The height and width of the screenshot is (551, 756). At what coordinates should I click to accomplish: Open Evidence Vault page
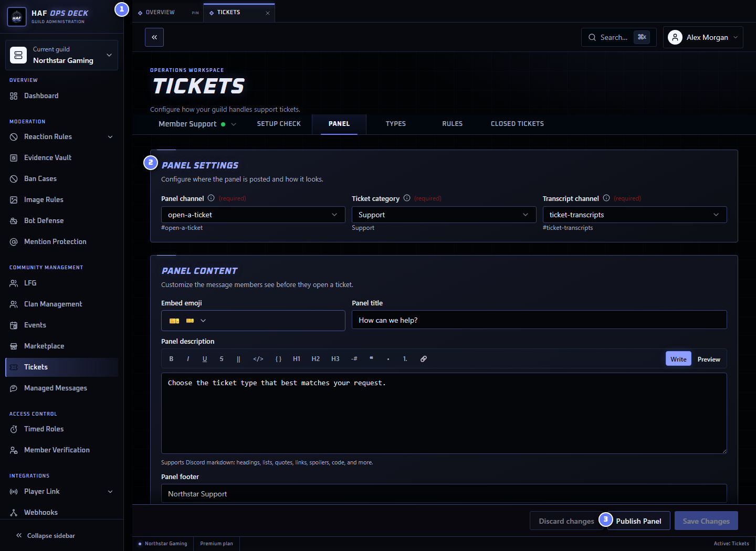[x=61, y=157]
